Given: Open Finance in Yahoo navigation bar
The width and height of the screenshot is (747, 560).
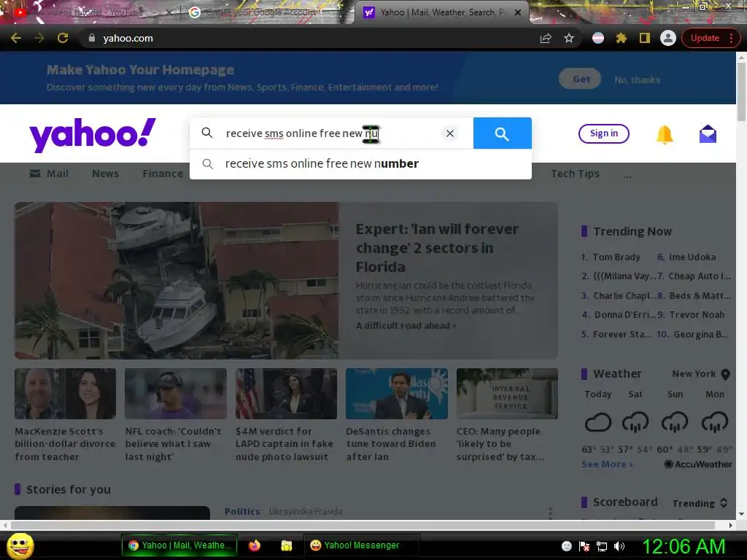Looking at the screenshot, I should point(163,174).
